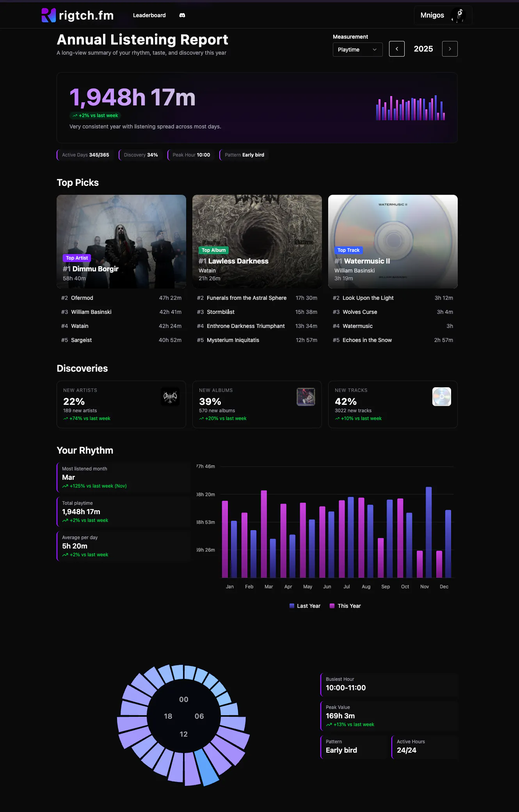Image resolution: width=519 pixels, height=812 pixels.
Task: Toggle the This Year legend series
Action: (345, 606)
